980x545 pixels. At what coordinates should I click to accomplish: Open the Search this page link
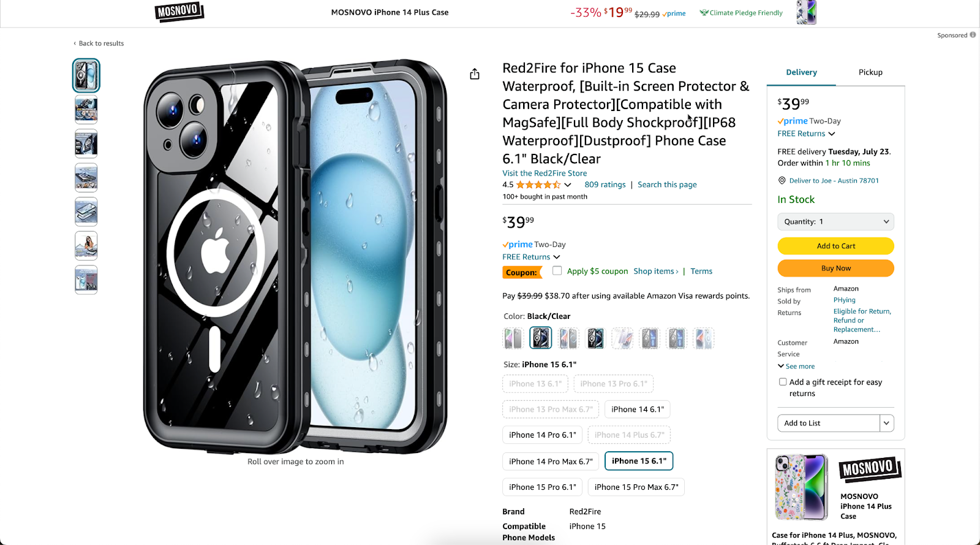coord(667,184)
